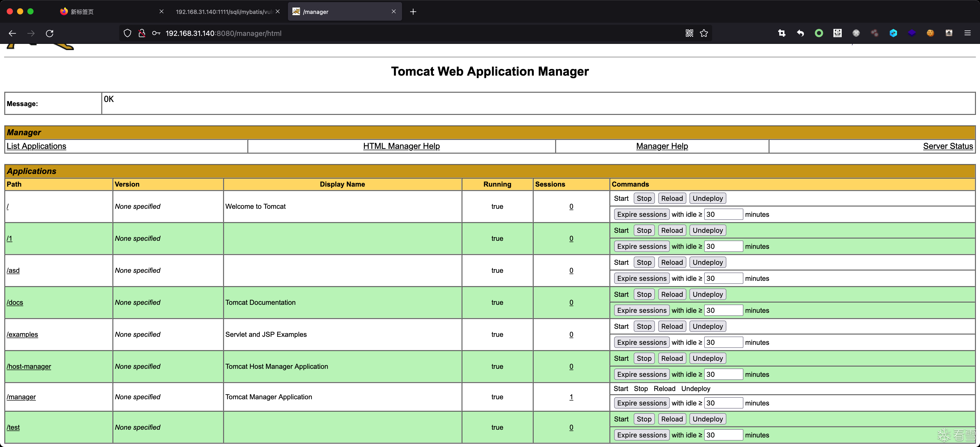Open HTML Manager Help link
This screenshot has width=980, height=447.
pyautogui.click(x=401, y=146)
